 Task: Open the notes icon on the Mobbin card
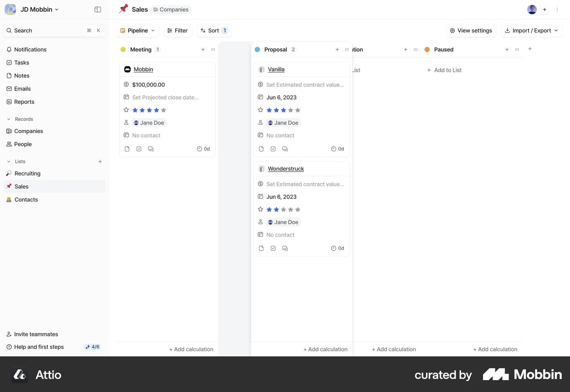pyautogui.click(x=127, y=149)
